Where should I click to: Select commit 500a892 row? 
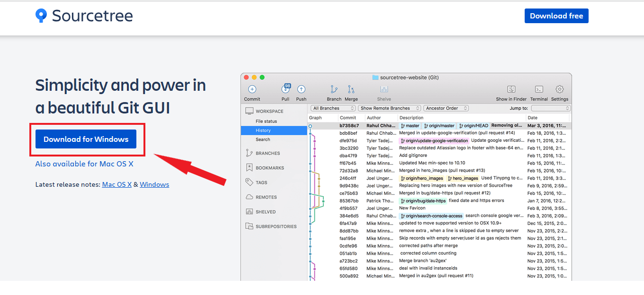(439, 276)
